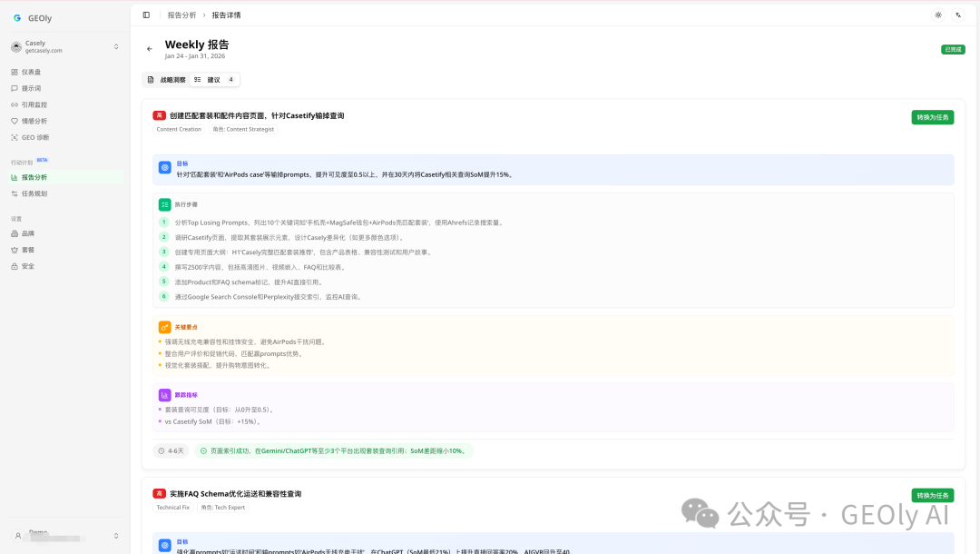Screen dimensions: 980x554
Task: Click the 整合用户评价和促销代码 key point
Action: tap(234, 354)
